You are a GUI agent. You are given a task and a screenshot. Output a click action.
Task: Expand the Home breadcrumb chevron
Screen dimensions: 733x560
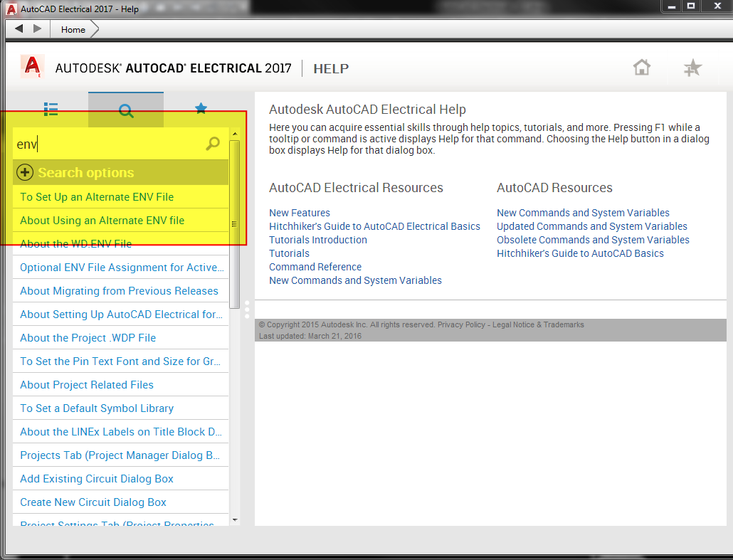94,29
